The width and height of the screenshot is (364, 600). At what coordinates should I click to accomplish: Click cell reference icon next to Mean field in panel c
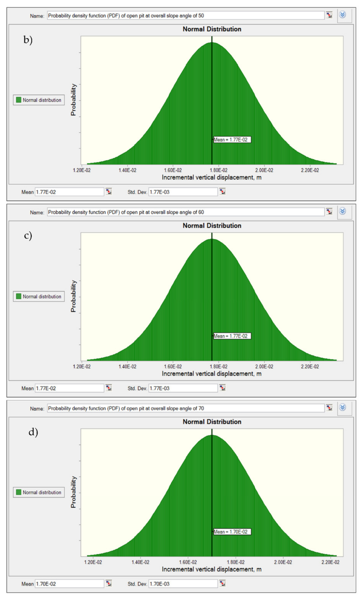click(x=109, y=388)
